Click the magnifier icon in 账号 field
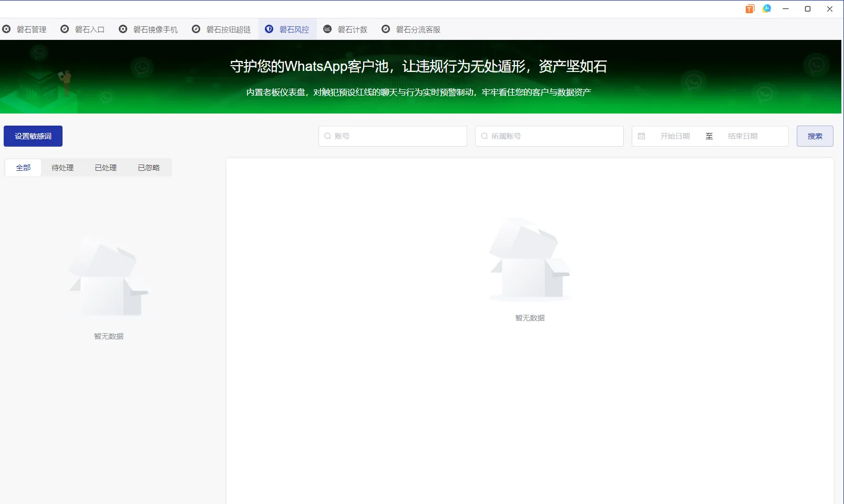The width and height of the screenshot is (844, 504). pyautogui.click(x=327, y=136)
